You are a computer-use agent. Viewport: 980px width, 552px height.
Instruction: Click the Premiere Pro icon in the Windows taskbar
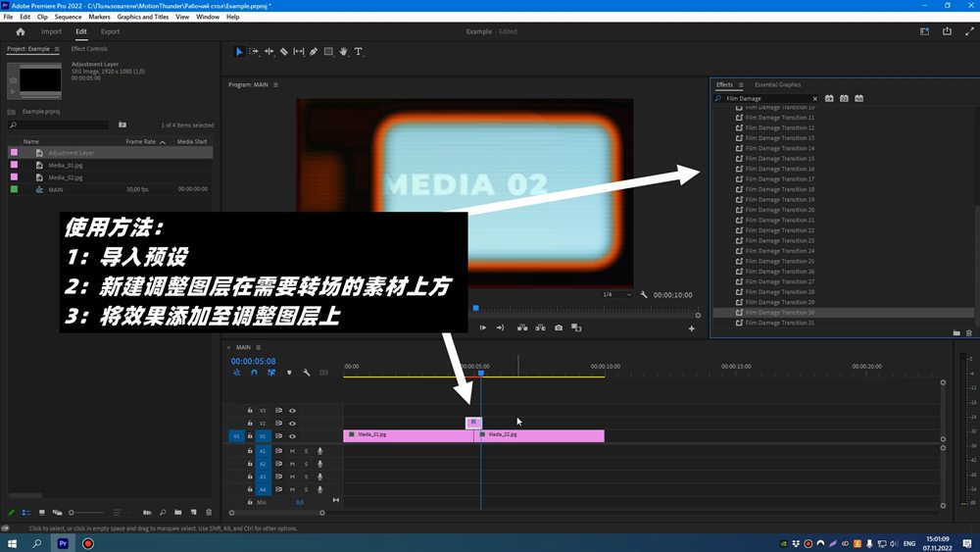(x=63, y=543)
